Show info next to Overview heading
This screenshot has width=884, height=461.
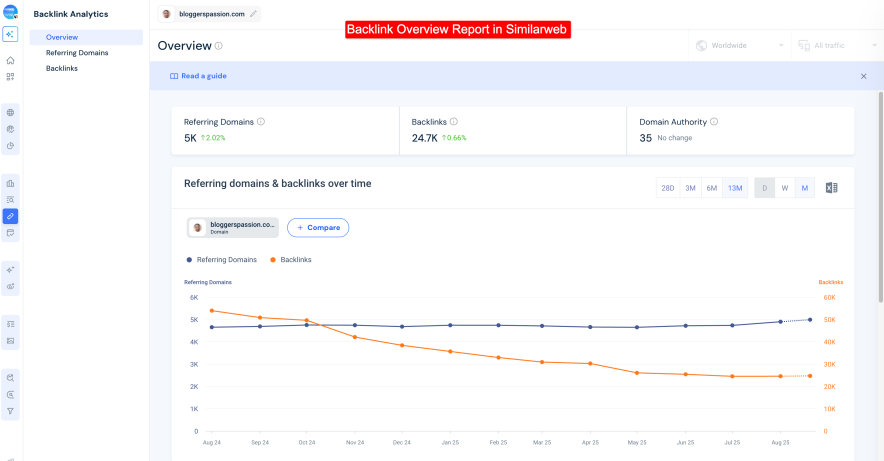(x=219, y=46)
